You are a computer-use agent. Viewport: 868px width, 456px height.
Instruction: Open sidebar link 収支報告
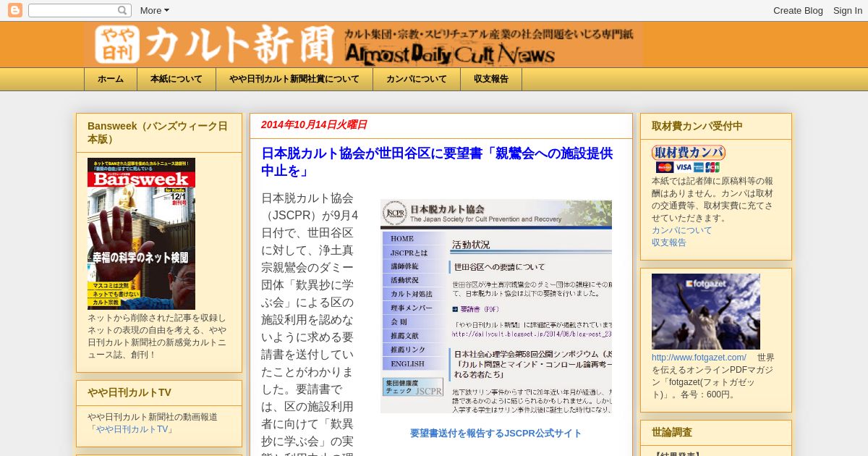tap(669, 242)
